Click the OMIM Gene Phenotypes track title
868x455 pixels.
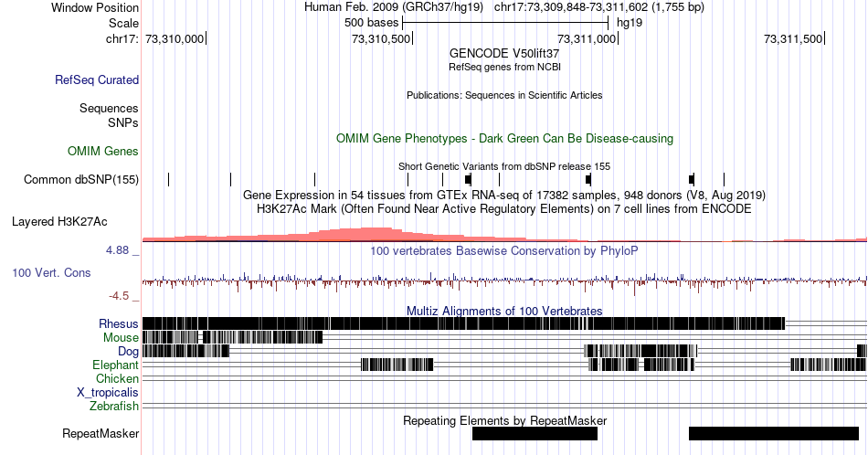(504, 138)
